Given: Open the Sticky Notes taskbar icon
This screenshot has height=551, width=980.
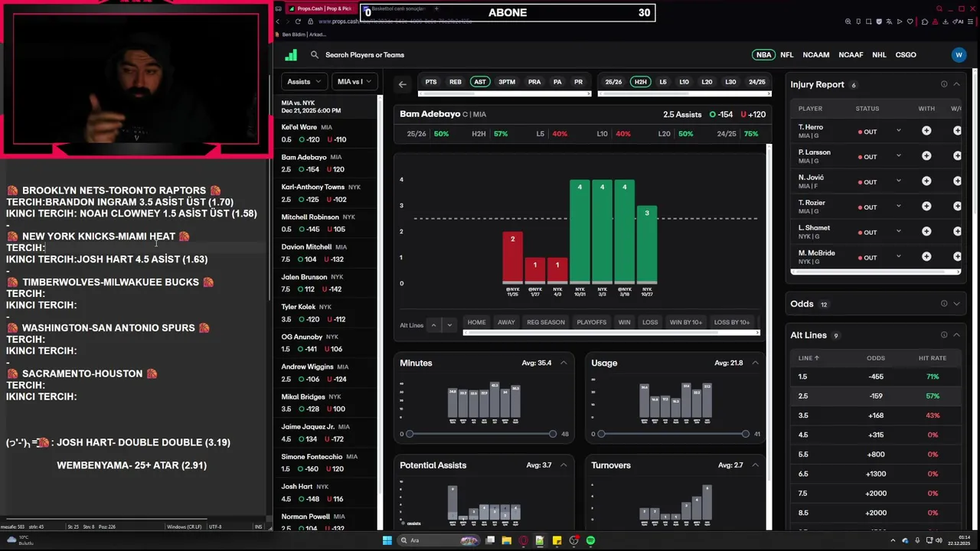Looking at the screenshot, I should (557, 540).
